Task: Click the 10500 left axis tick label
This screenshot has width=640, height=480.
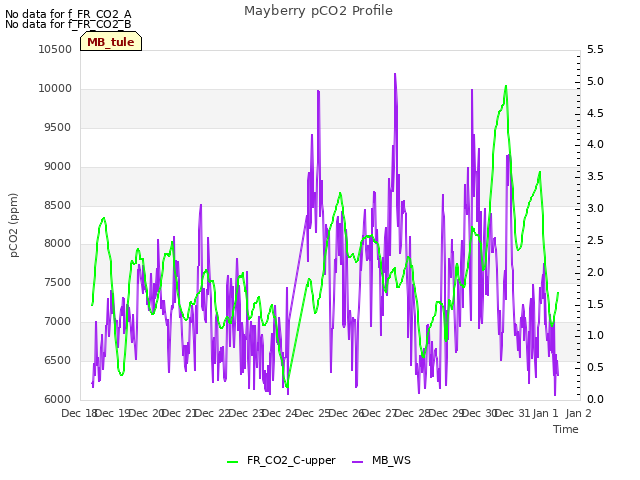Action: tap(55, 49)
